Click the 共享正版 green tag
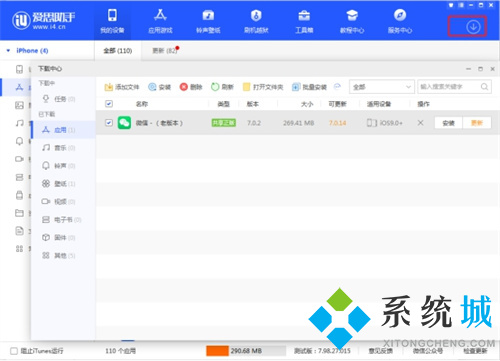Viewport: 500px width, 361px height. [x=224, y=123]
